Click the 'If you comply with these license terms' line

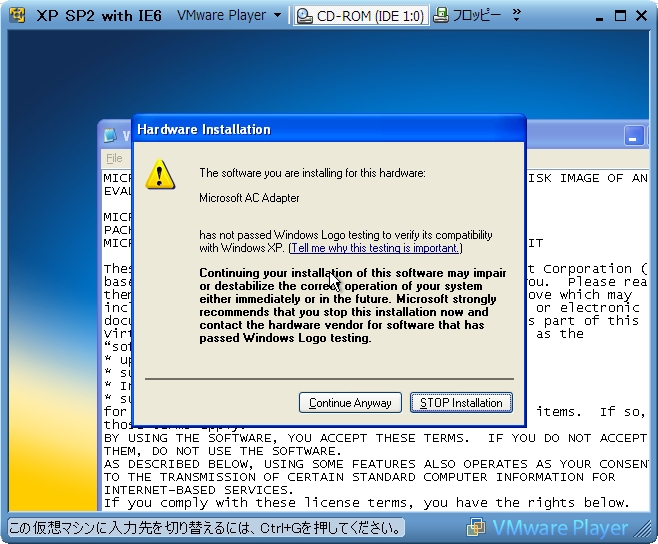(366, 503)
